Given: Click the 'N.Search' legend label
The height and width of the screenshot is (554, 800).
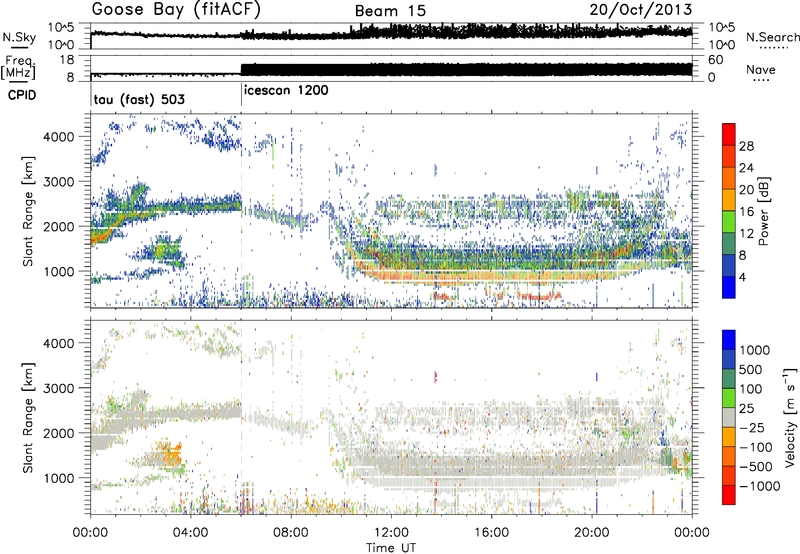Looking at the screenshot, I should 772,37.
